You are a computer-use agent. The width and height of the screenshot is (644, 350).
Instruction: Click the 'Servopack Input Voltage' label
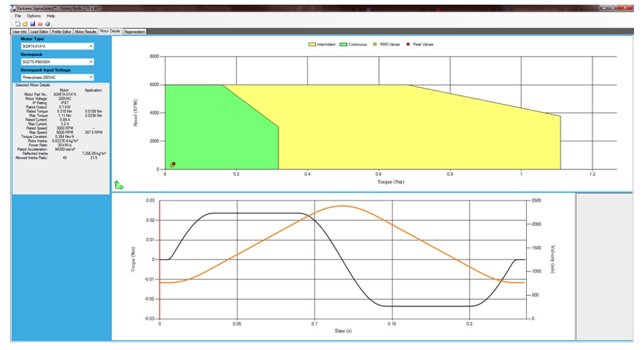[45, 70]
